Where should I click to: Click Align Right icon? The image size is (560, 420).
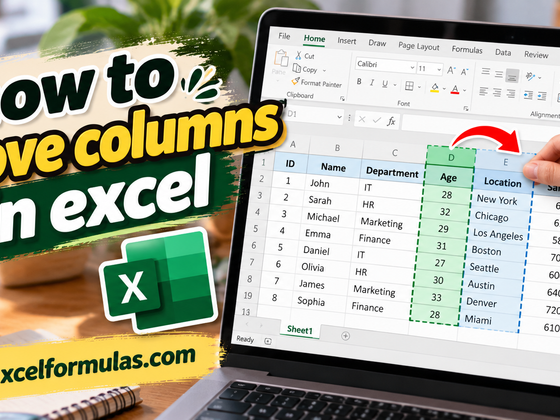point(511,94)
